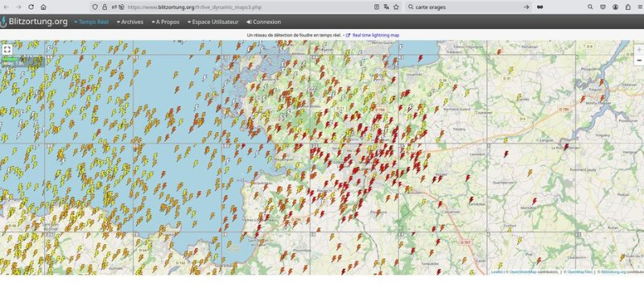Screen dimensions: 644x303
Task: Click the browser forward arrow
Action: (19, 7)
